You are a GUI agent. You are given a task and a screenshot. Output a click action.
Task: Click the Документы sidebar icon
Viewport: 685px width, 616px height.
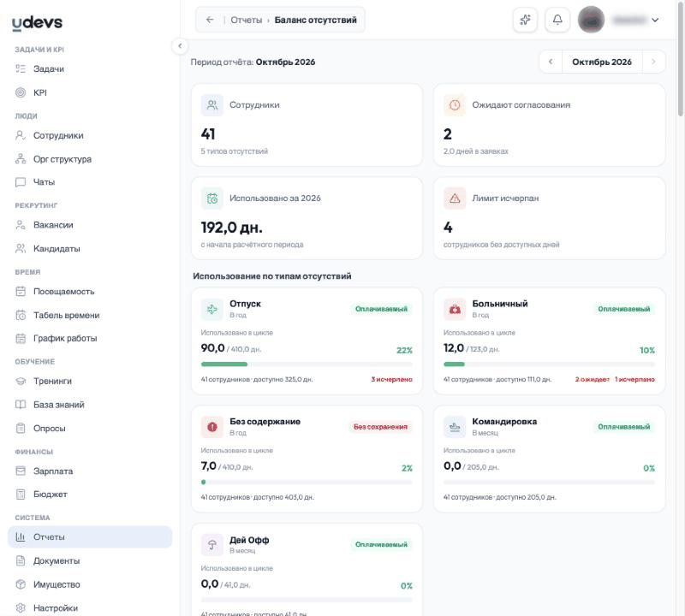tap(21, 560)
